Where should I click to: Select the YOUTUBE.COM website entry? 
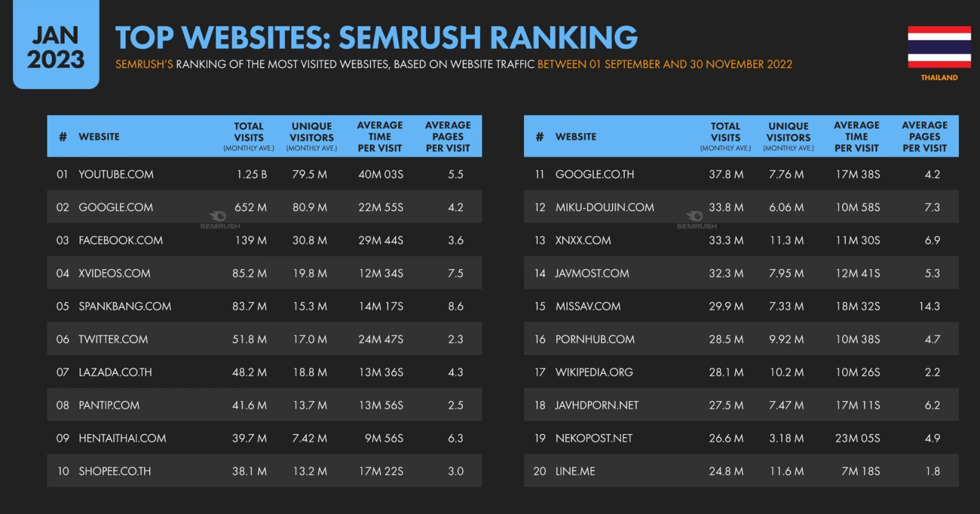[116, 174]
